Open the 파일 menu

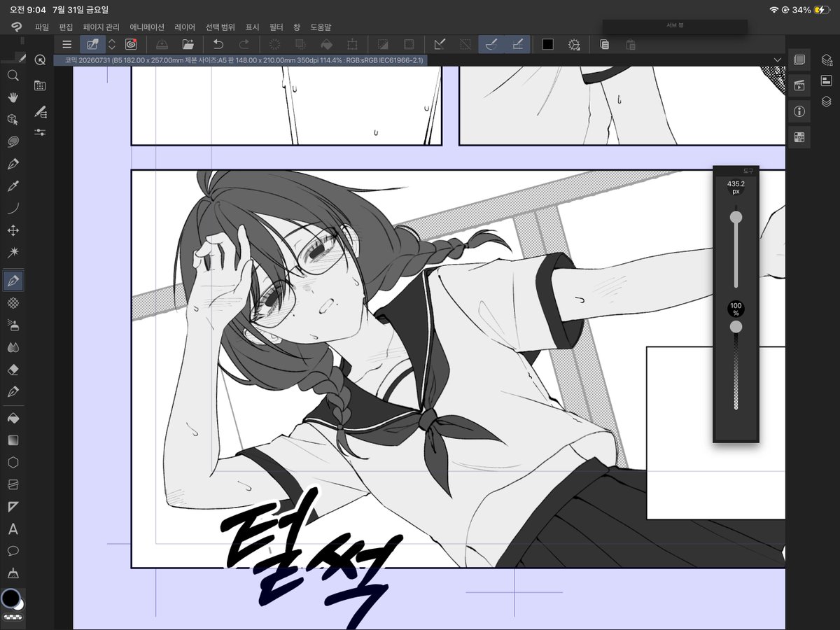42,27
